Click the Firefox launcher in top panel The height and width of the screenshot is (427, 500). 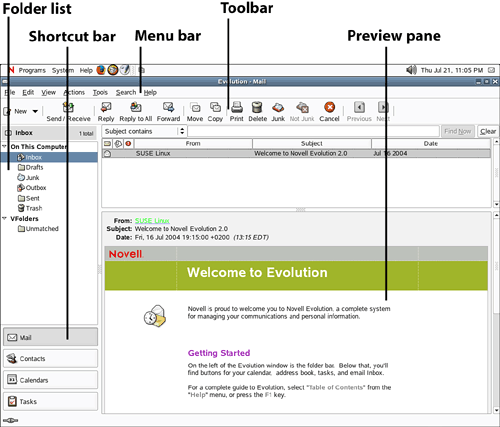[101, 70]
